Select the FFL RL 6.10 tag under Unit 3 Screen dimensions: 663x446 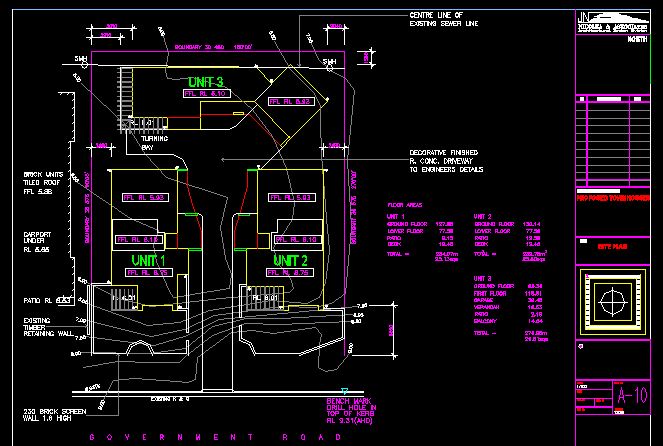coord(207,92)
